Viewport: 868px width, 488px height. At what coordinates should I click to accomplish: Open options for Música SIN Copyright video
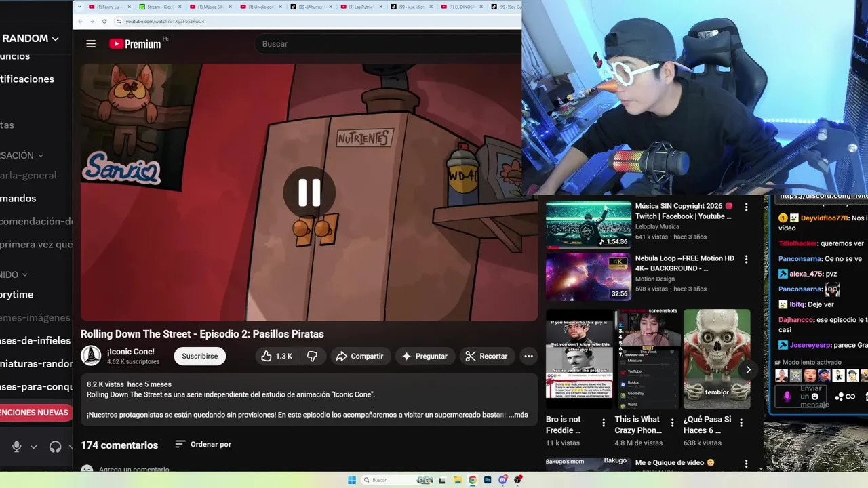(746, 207)
